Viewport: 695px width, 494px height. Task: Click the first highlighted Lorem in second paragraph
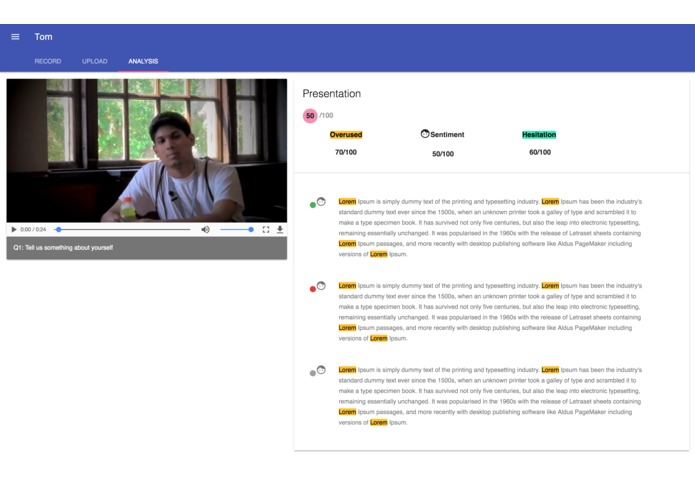(347, 286)
